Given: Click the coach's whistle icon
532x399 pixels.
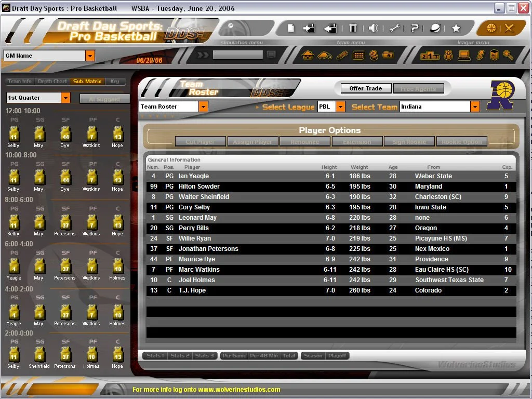Looking at the screenshot, I should click(x=325, y=55).
